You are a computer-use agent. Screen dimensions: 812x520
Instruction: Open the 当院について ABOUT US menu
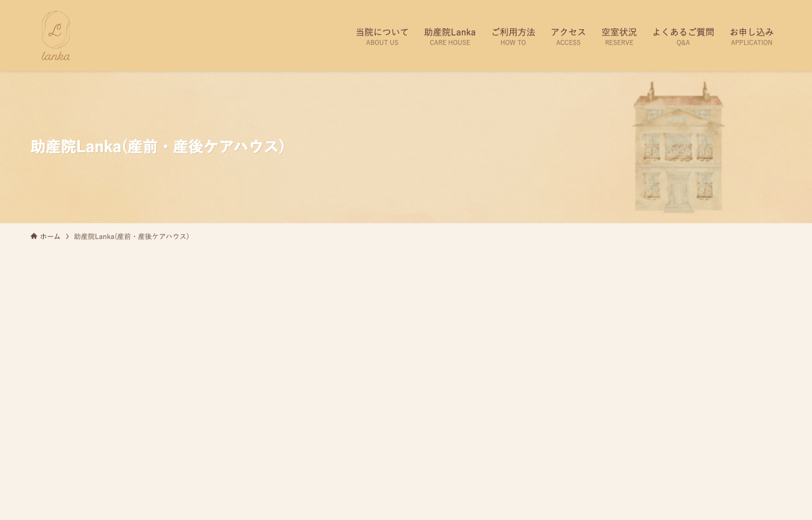[x=382, y=36]
